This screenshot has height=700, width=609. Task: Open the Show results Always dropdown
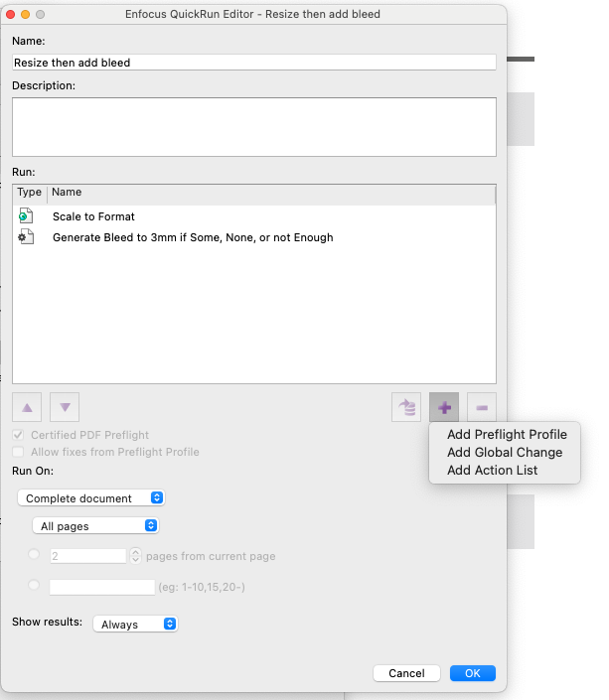click(x=135, y=624)
